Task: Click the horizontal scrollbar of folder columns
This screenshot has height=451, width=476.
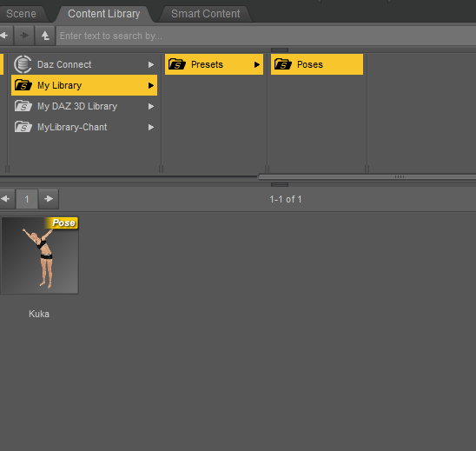Action: [x=367, y=176]
